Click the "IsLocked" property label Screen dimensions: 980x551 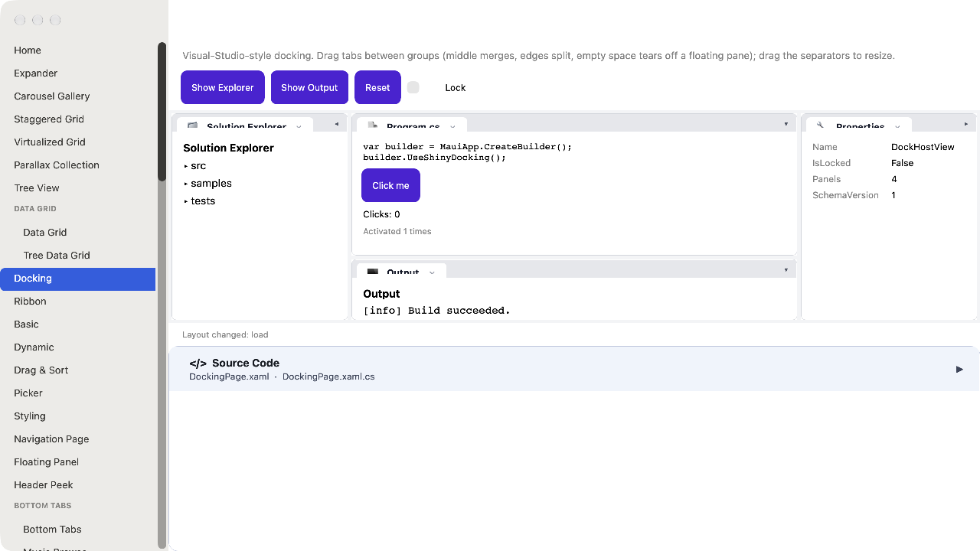click(831, 163)
